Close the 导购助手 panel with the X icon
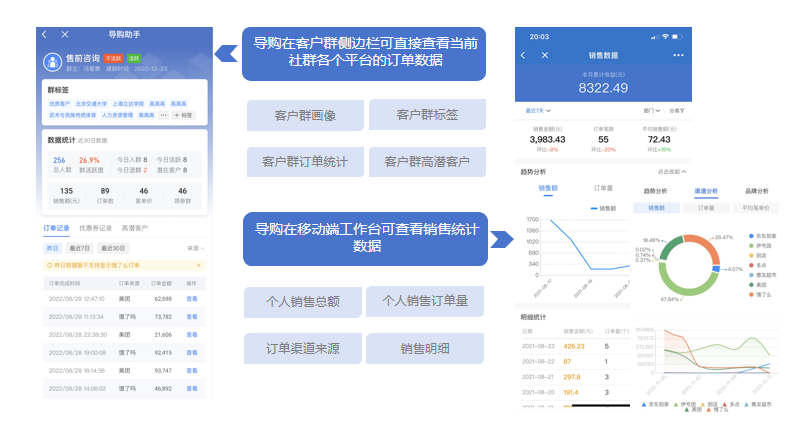The height and width of the screenshot is (435, 810). click(x=65, y=35)
